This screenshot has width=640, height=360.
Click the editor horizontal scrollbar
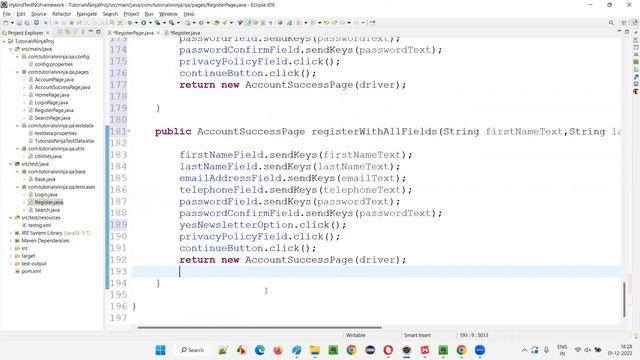tap(259, 327)
